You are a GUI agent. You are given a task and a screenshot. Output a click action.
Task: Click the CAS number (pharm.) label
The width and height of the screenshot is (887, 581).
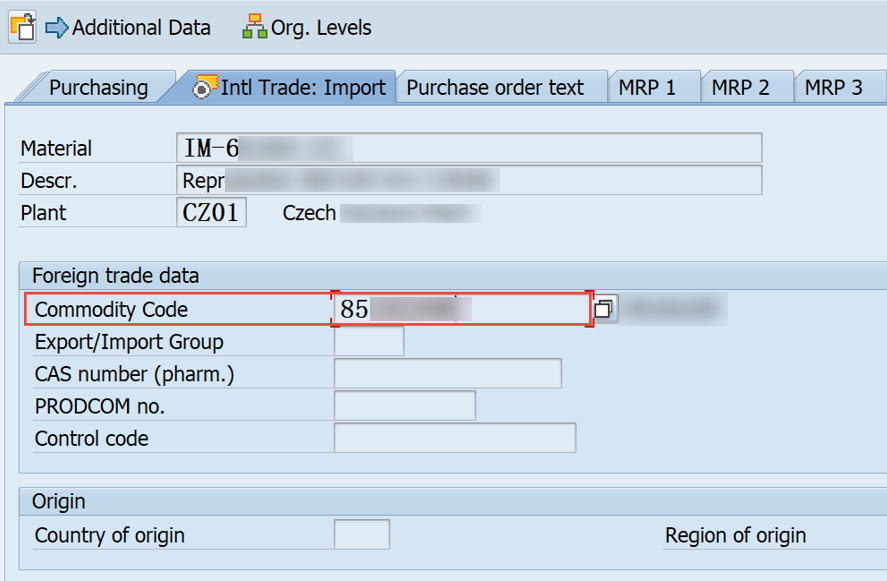tap(134, 374)
